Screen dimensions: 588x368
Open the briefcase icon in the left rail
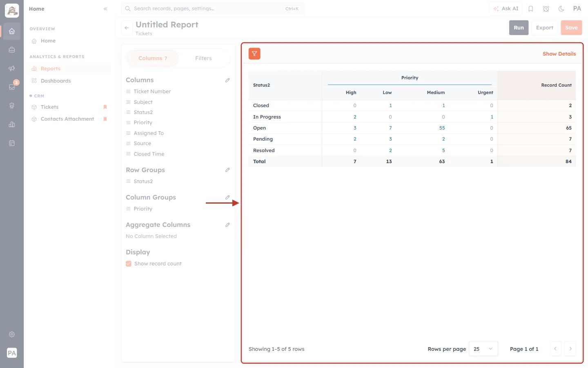pos(12,50)
